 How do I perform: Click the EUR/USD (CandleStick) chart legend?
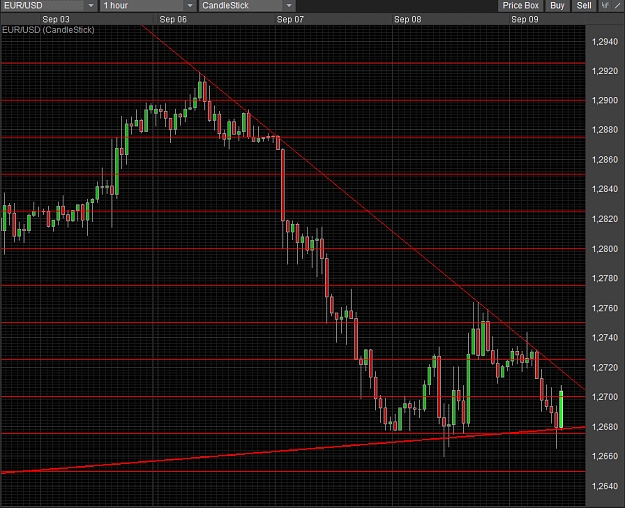(48, 30)
